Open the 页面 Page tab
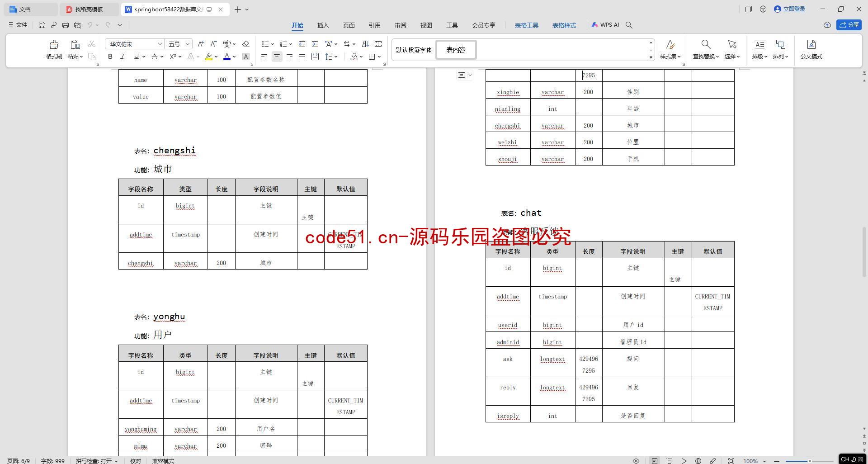Viewport: 868px width, 464px height. [349, 25]
